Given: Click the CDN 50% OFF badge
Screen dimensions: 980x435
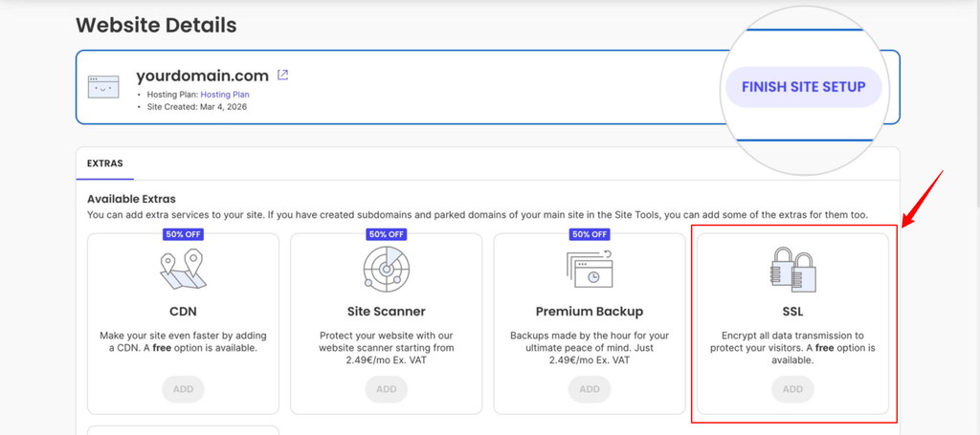Looking at the screenshot, I should (x=183, y=234).
